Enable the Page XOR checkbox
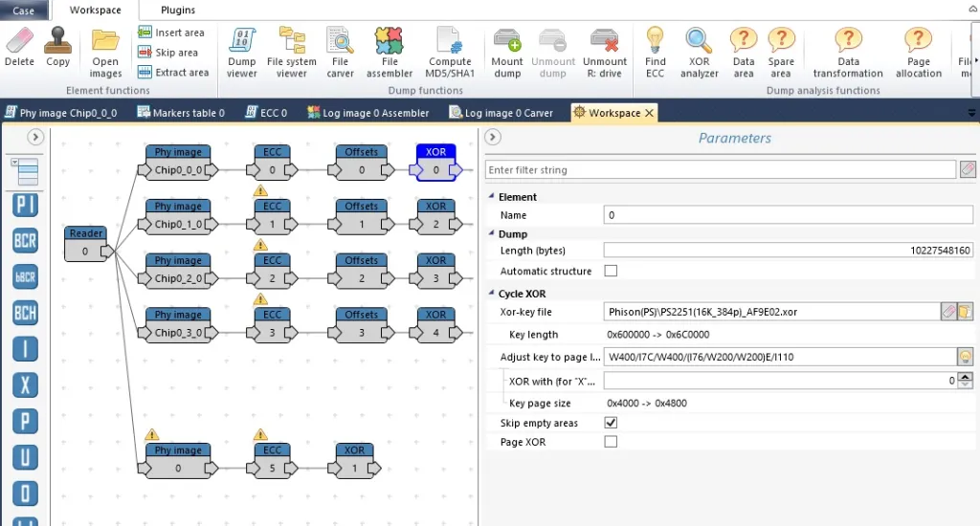This screenshot has height=526, width=980. [611, 442]
